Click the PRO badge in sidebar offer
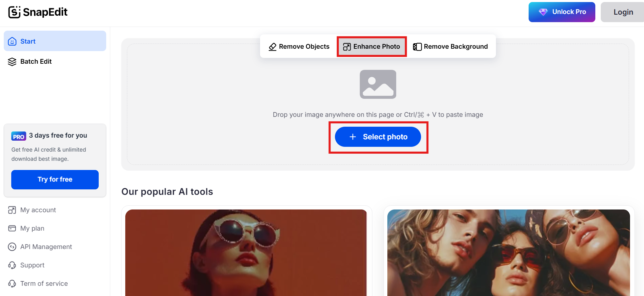The image size is (644, 296). click(19, 136)
